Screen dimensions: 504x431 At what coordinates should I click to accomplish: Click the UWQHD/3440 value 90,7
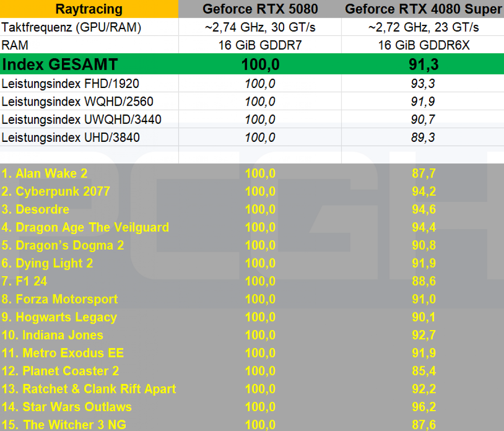pyautogui.click(x=423, y=120)
